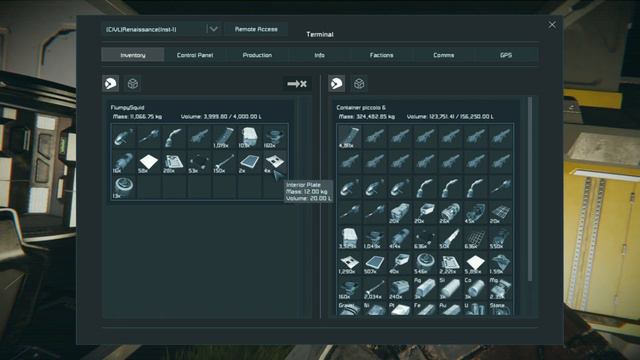Select the Mg magnesium stack
640x360 pixels.
click(501, 289)
